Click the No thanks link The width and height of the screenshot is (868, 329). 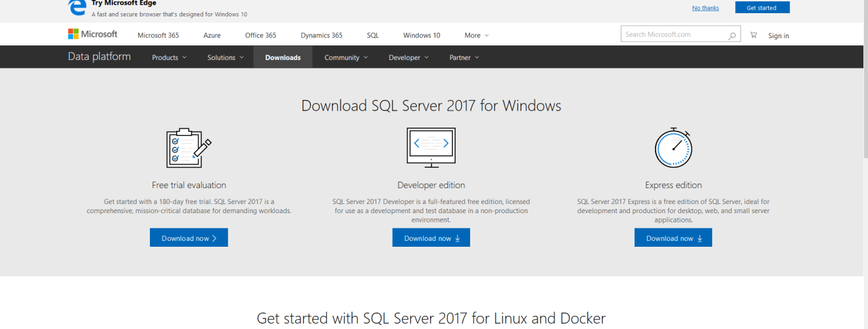click(x=706, y=8)
